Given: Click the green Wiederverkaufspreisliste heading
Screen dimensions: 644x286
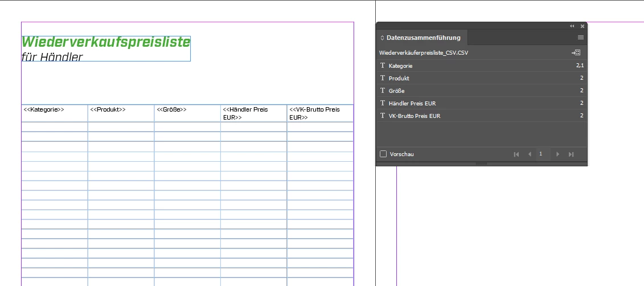Looking at the screenshot, I should (106, 42).
